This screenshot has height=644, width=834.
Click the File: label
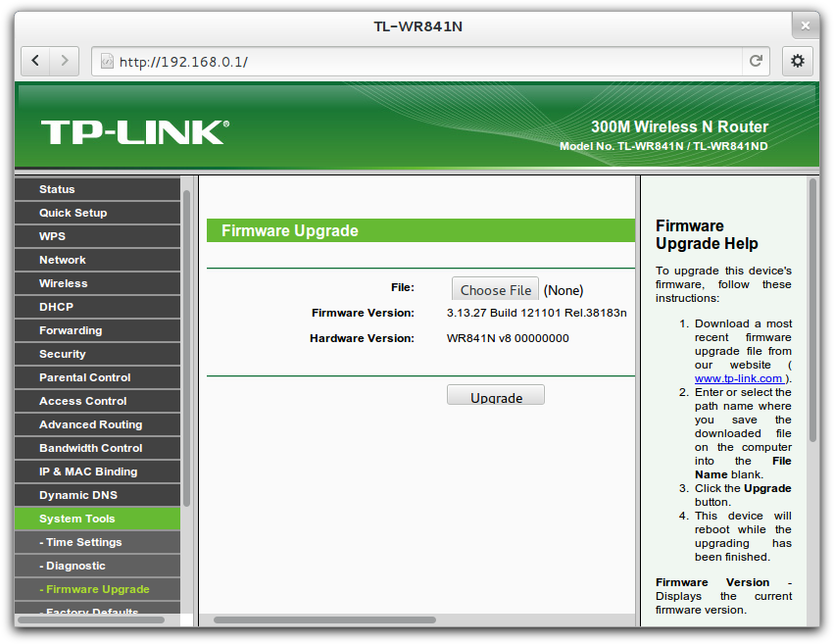tap(402, 288)
